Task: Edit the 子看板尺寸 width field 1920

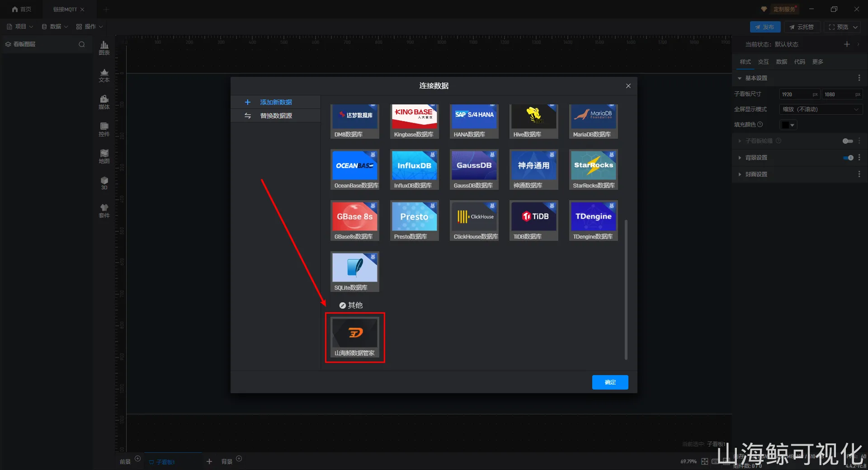Action: (799, 94)
